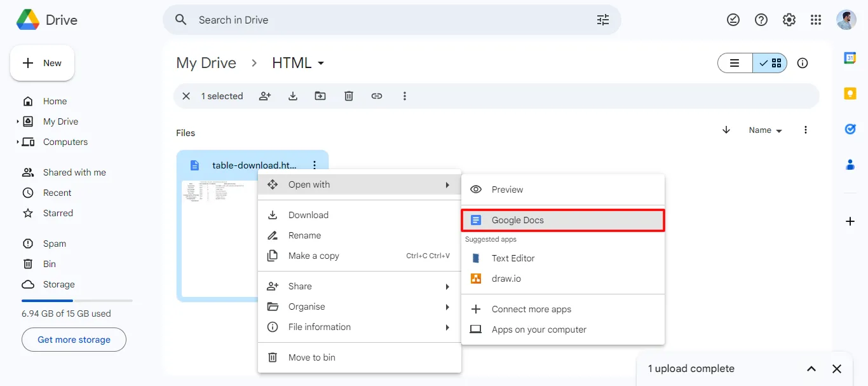Switch to list view layout

pos(735,63)
